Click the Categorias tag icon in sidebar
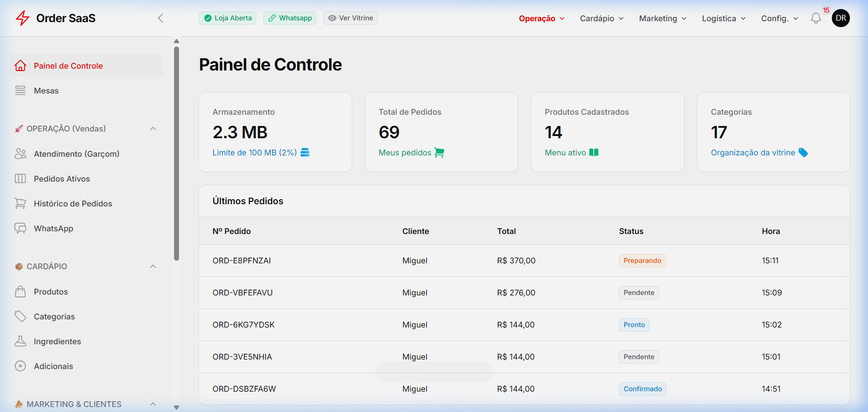This screenshot has height=412, width=868. 20,316
